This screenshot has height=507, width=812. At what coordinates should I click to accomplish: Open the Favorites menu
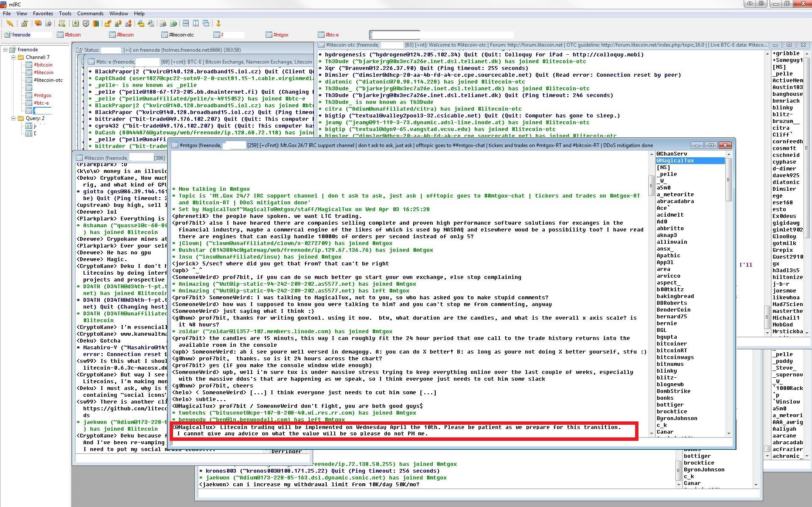(43, 14)
